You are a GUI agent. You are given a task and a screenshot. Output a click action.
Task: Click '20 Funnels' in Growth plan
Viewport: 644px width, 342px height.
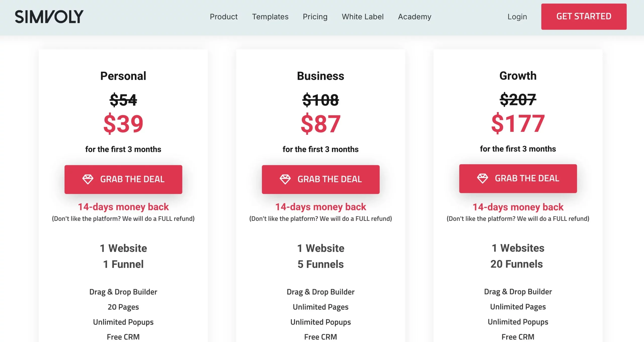(x=516, y=264)
